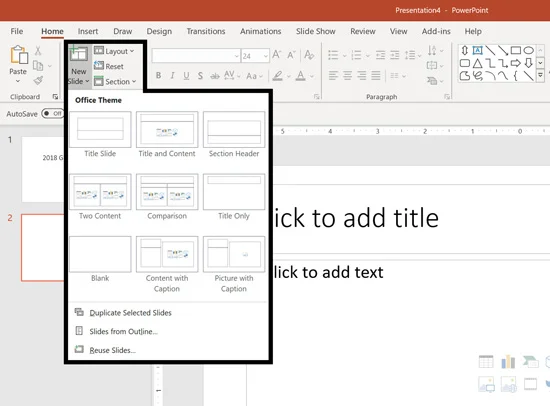The width and height of the screenshot is (550, 406).
Task: Choose the Two Content layout
Action: [100, 197]
